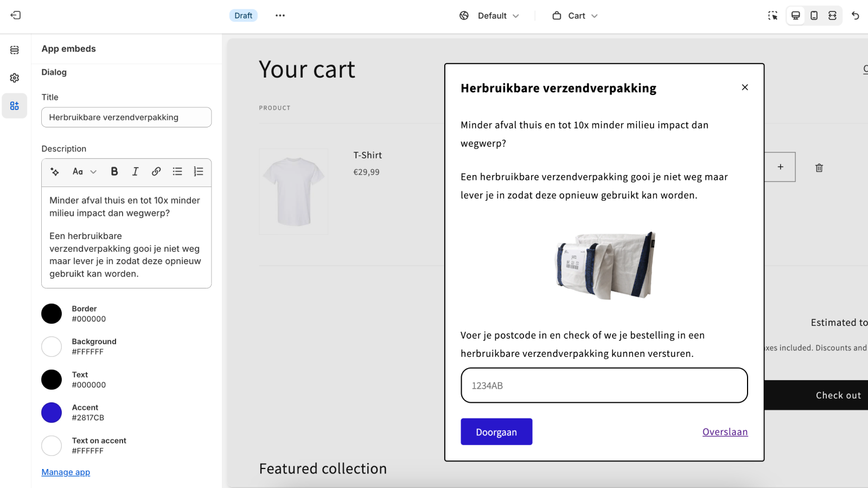
Task: Click the Doorgaan button in the dialog
Action: [496, 432]
